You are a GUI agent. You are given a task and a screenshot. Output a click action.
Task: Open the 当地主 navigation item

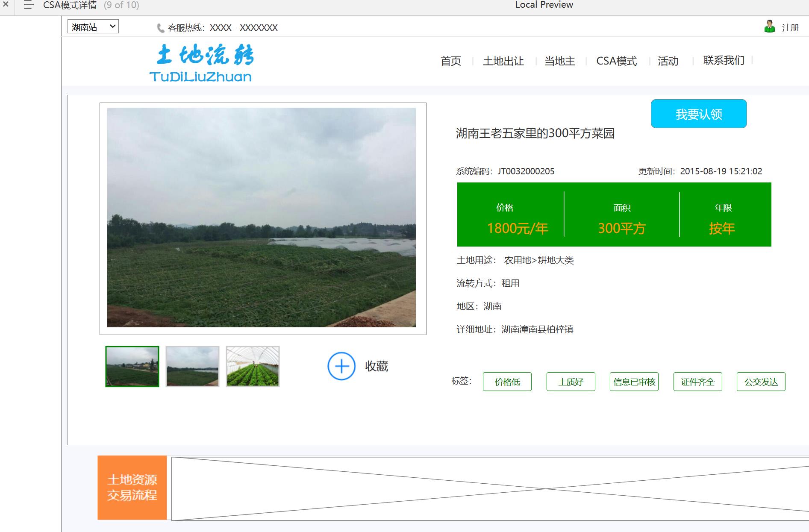tap(559, 61)
